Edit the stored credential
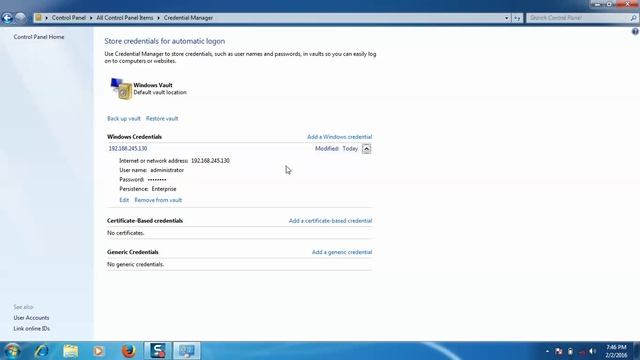Viewport: 640px width, 360px height. (x=124, y=200)
